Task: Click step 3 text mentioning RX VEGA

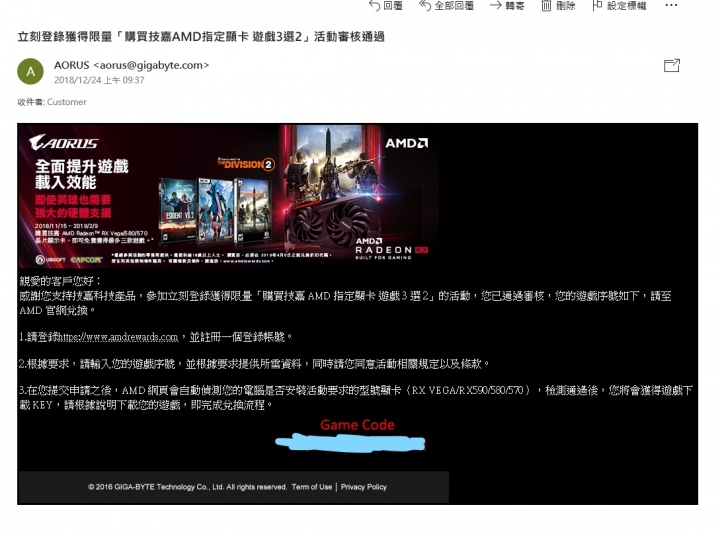Action: [356, 398]
